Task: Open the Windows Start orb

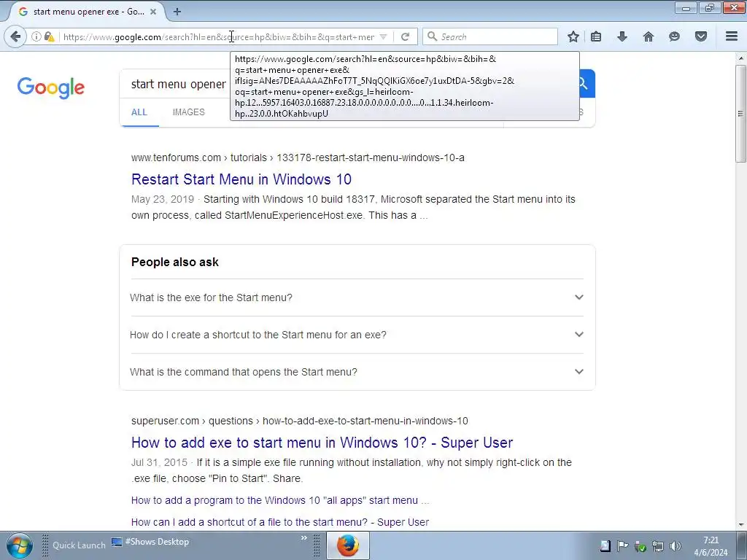Action: [x=19, y=545]
